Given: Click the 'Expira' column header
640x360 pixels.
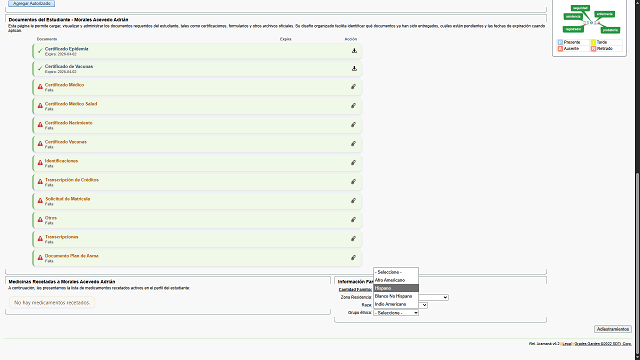Looking at the screenshot, I should (x=286, y=39).
